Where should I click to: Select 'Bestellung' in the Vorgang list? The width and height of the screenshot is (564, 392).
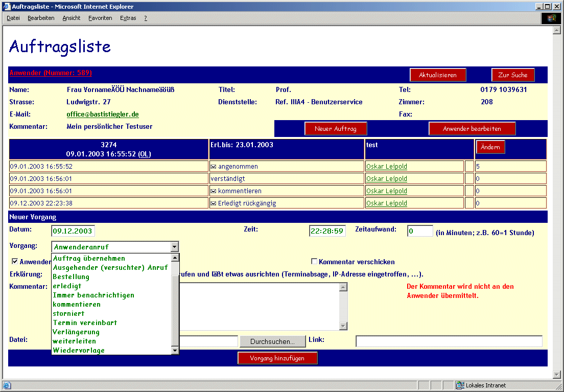71,277
